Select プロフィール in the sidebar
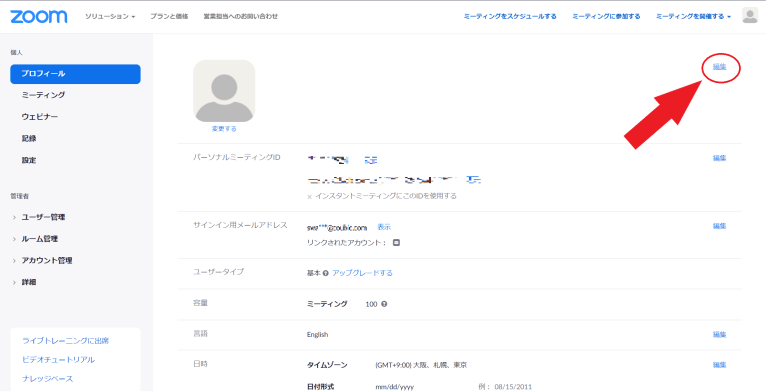 pyautogui.click(x=75, y=74)
